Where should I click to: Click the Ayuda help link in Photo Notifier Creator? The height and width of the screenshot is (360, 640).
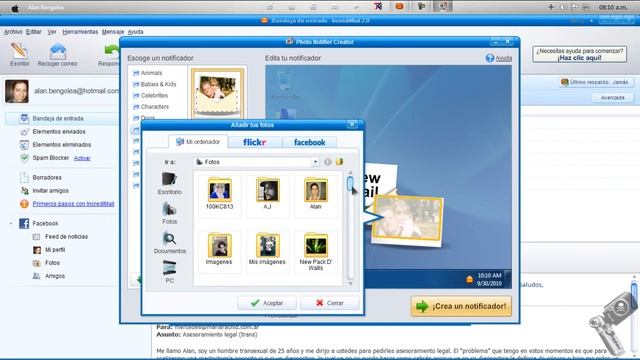click(x=503, y=58)
